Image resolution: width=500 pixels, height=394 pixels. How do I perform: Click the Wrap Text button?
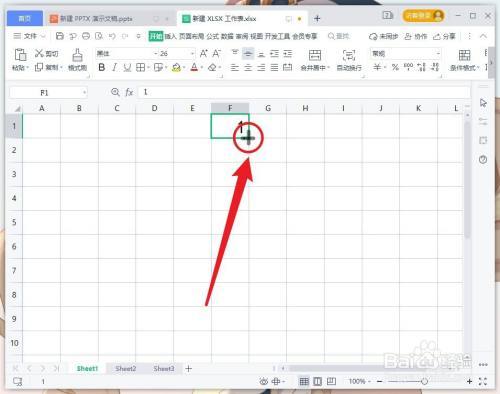[x=349, y=60]
